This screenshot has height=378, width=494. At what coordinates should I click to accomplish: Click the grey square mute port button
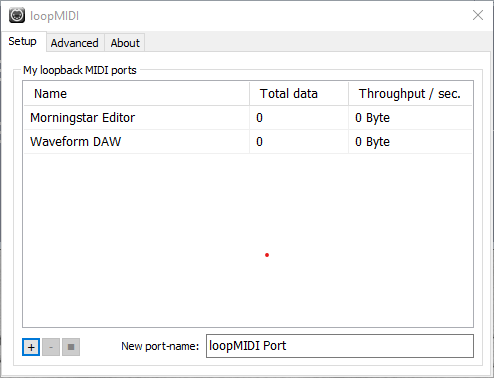click(71, 347)
